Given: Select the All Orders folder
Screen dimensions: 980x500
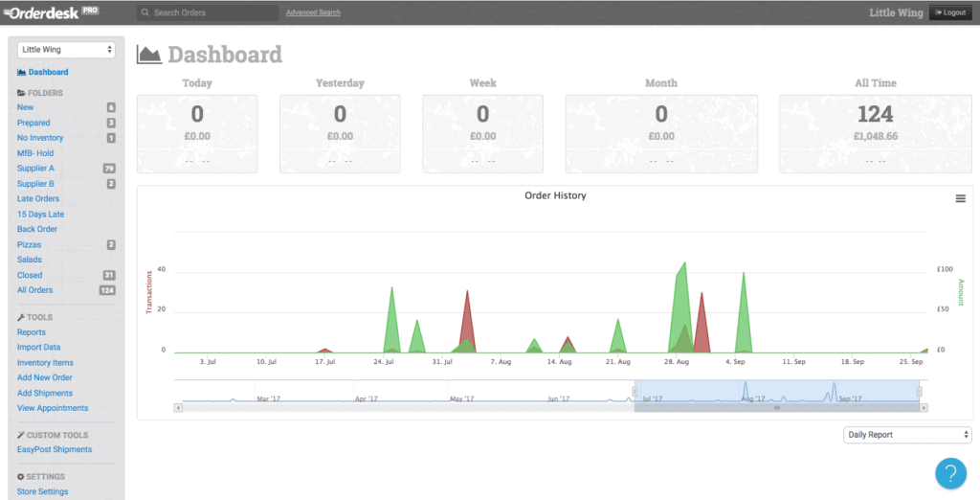Looking at the screenshot, I should pyautogui.click(x=35, y=290).
